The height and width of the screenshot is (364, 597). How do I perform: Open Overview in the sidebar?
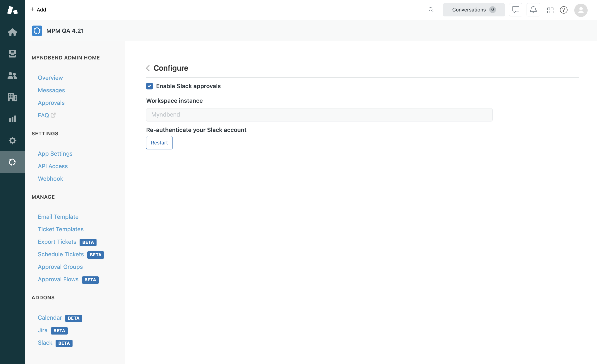(x=50, y=78)
